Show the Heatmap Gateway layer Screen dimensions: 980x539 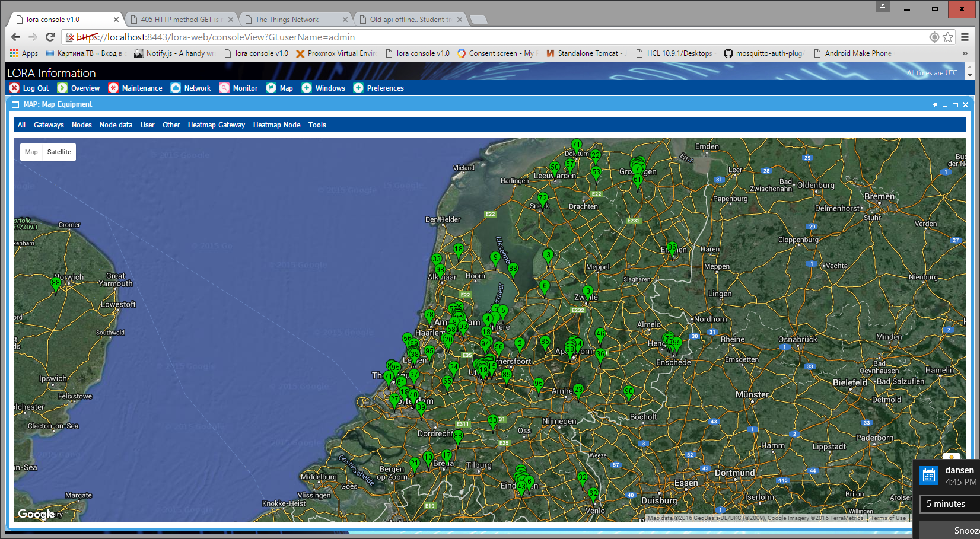(x=217, y=125)
